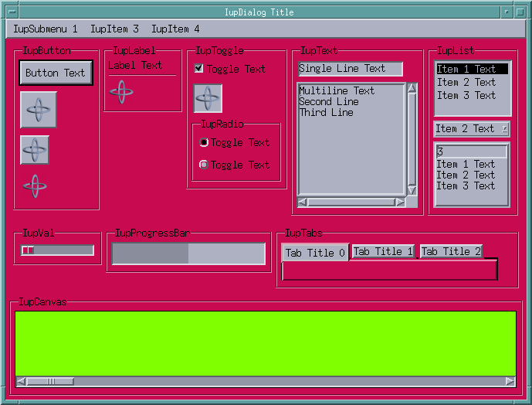The height and width of the screenshot is (405, 532).
Task: Switch to Tab Title 2
Action: 451,251
